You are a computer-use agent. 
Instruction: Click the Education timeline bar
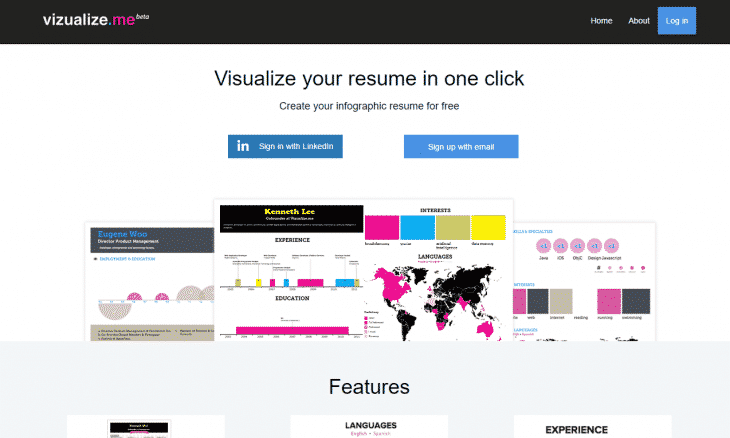290,326
